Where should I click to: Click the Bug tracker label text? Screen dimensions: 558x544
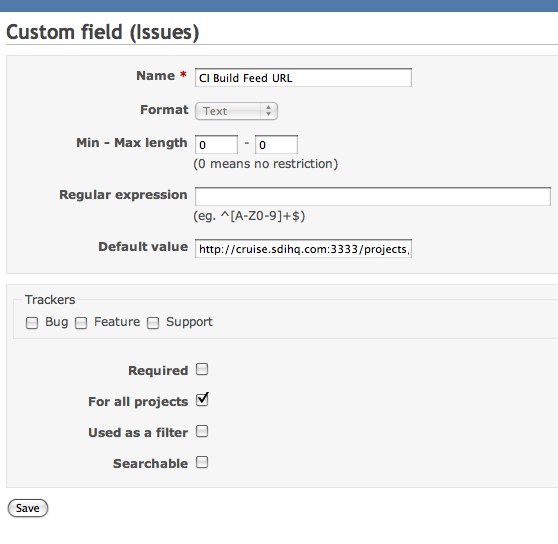click(57, 322)
